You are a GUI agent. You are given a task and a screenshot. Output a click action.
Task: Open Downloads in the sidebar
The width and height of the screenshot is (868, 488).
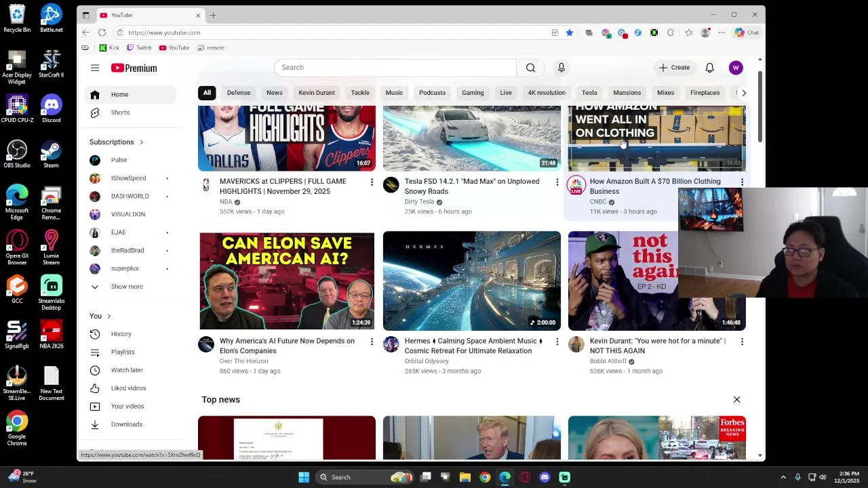click(129, 424)
